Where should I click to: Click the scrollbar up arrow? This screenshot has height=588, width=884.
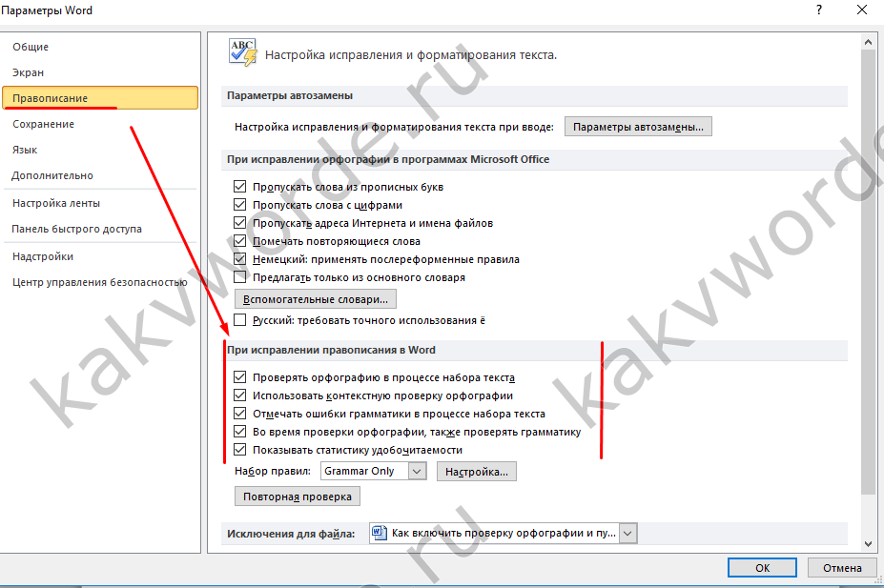coord(868,42)
